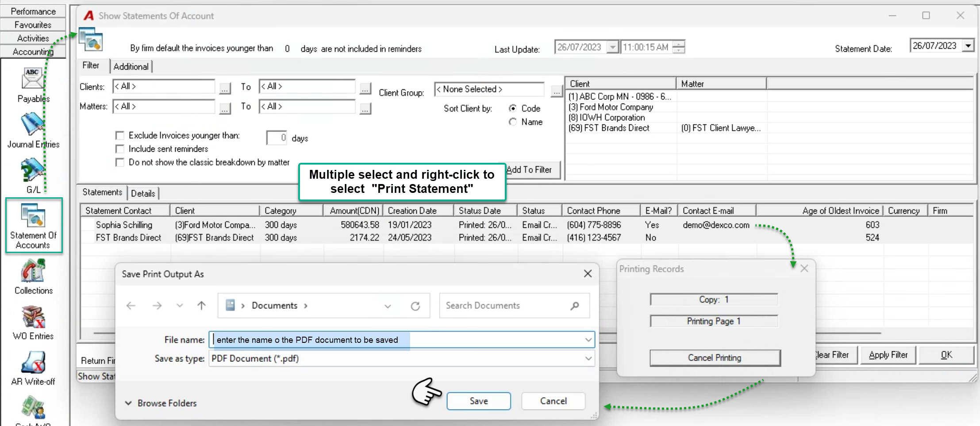Click Cancel in the save dialog
980x426 pixels.
[x=553, y=401]
